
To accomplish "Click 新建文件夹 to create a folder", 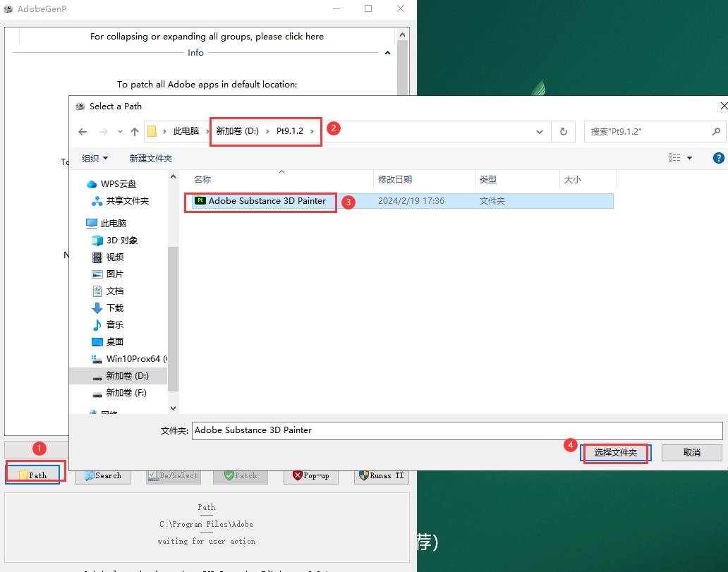I will (x=151, y=158).
